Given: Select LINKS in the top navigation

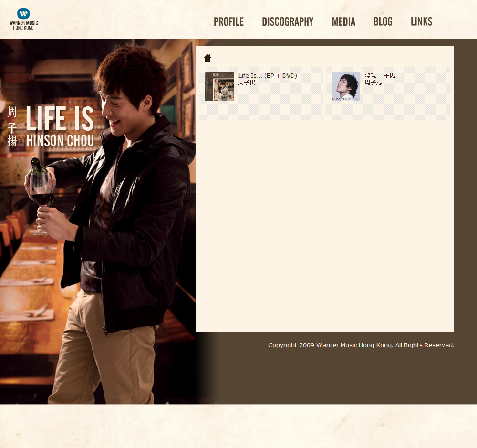Looking at the screenshot, I should click(421, 22).
